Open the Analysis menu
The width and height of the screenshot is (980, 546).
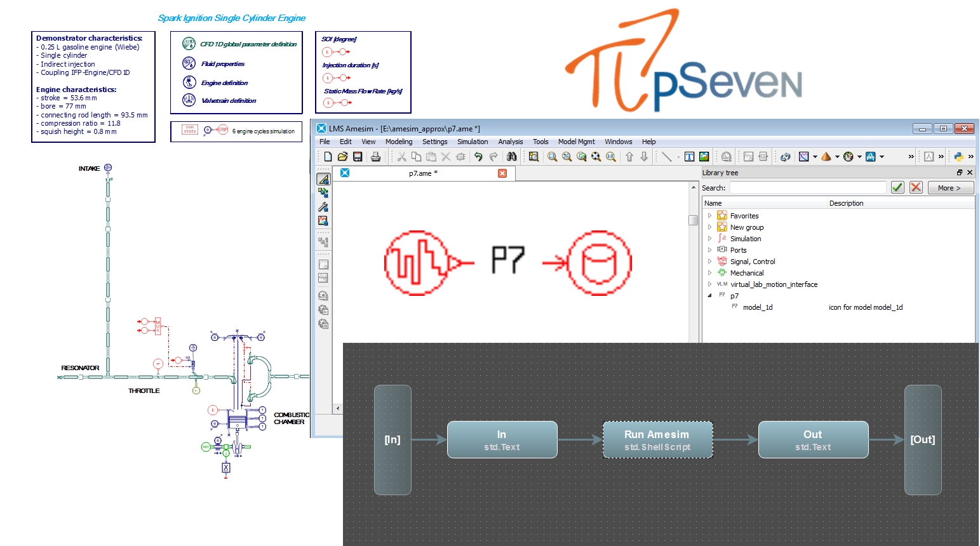(x=511, y=142)
